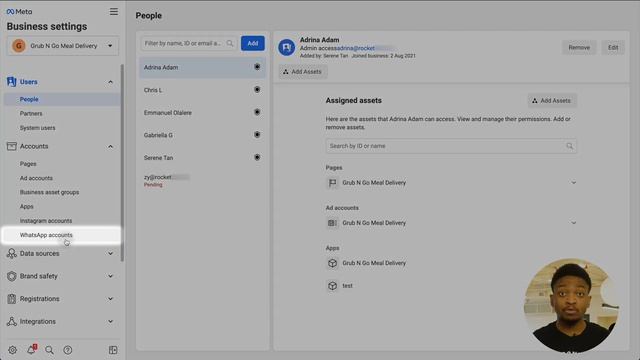Click the Brand safety shield icon
The width and height of the screenshot is (640, 360).
click(11, 276)
